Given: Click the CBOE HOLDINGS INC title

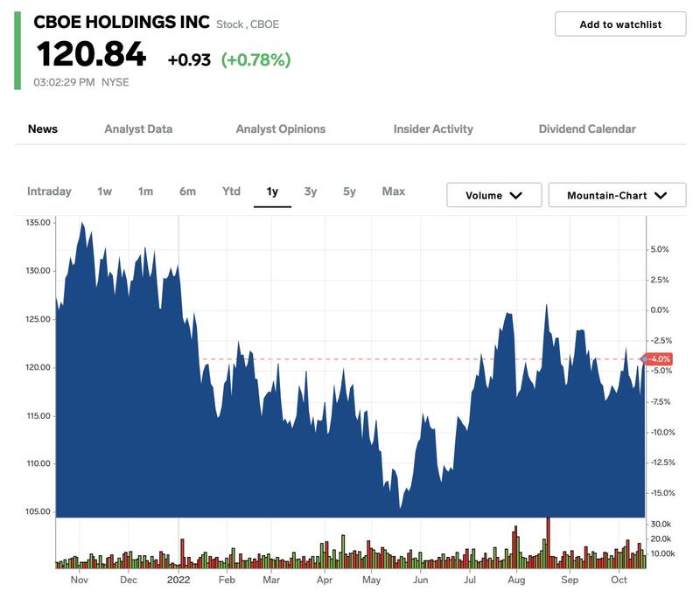Looking at the screenshot, I should [122, 22].
